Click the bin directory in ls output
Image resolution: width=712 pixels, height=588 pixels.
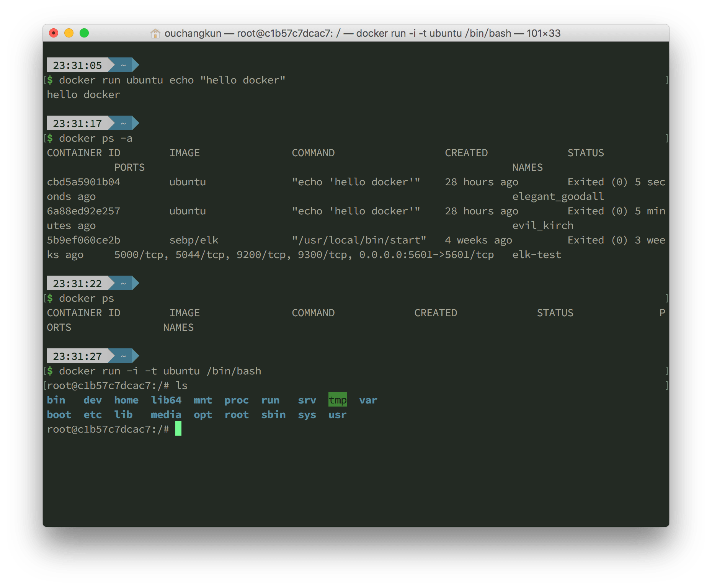[56, 400]
